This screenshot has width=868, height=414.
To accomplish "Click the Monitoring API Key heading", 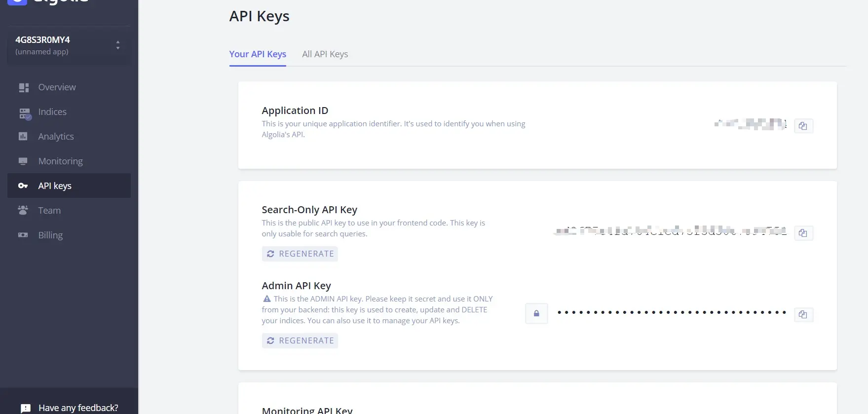I will point(307,410).
